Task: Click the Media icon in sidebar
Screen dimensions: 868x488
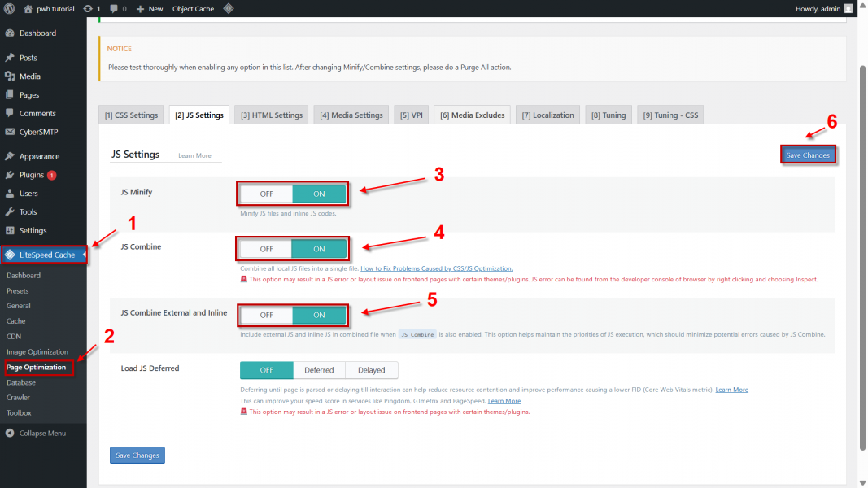Action: (10, 76)
